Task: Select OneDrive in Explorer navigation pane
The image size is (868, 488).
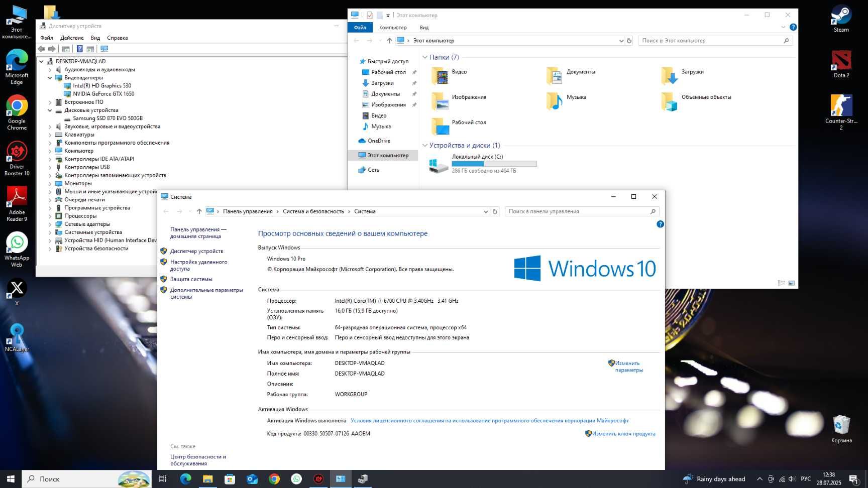Action: (x=379, y=141)
